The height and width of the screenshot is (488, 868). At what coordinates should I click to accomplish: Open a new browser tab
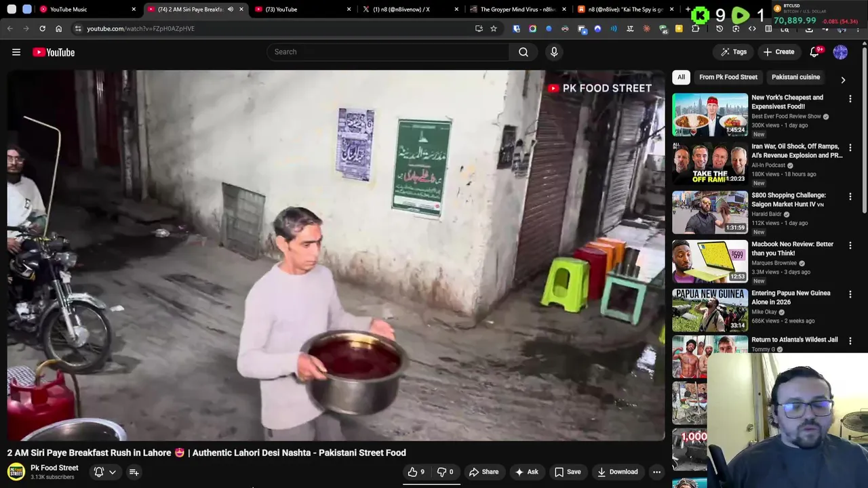pyautogui.click(x=687, y=9)
